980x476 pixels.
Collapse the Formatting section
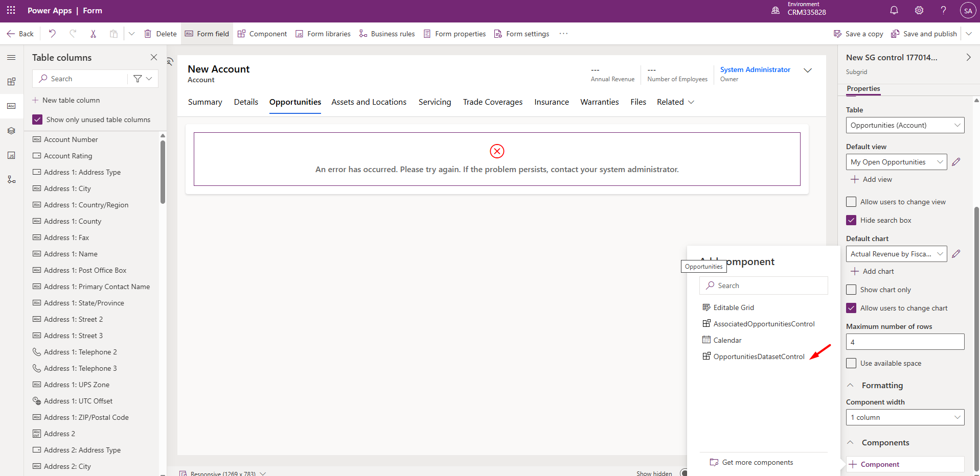pyautogui.click(x=851, y=386)
